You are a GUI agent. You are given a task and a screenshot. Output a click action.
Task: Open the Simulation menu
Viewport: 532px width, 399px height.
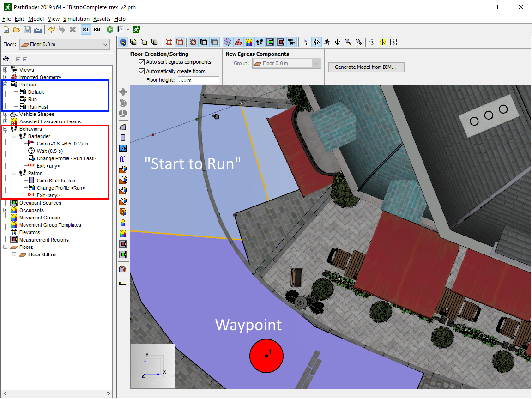(76, 19)
